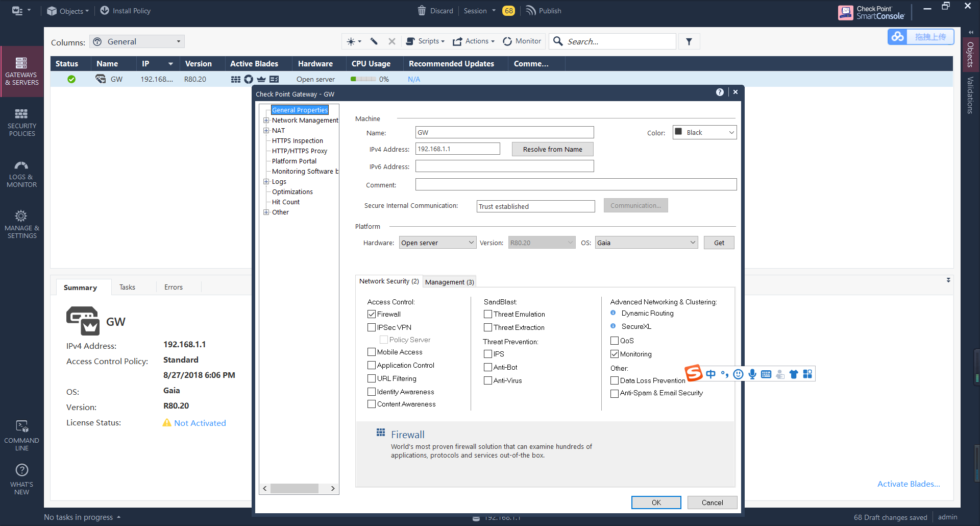Open What's New panel
Screen dimensions: 980x526
click(x=21, y=479)
